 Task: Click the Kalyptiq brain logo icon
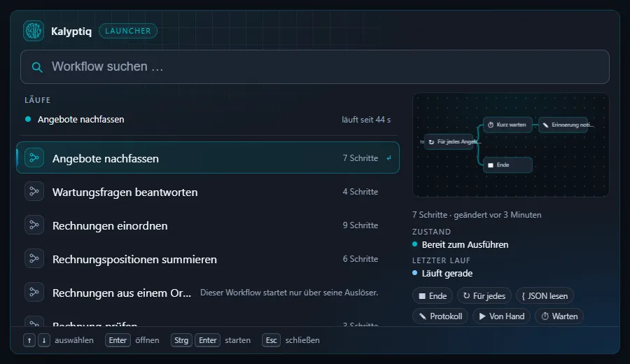pyautogui.click(x=34, y=31)
